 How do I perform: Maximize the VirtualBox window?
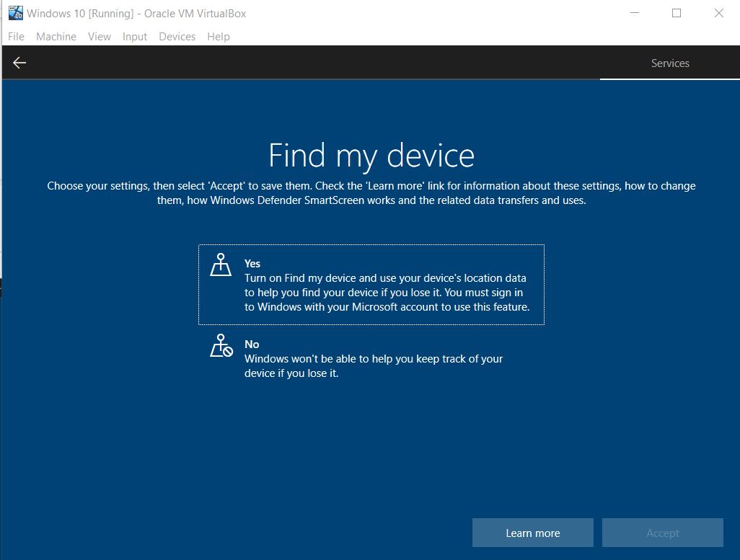(677, 13)
